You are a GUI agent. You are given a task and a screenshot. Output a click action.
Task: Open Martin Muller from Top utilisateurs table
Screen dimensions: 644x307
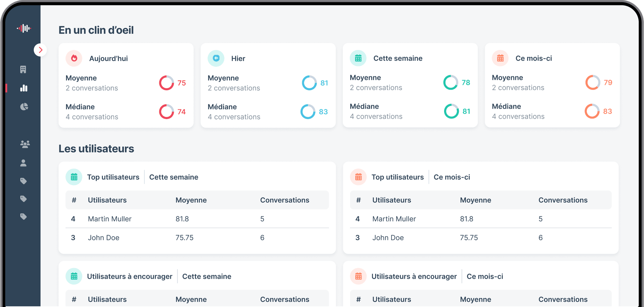(x=110, y=219)
